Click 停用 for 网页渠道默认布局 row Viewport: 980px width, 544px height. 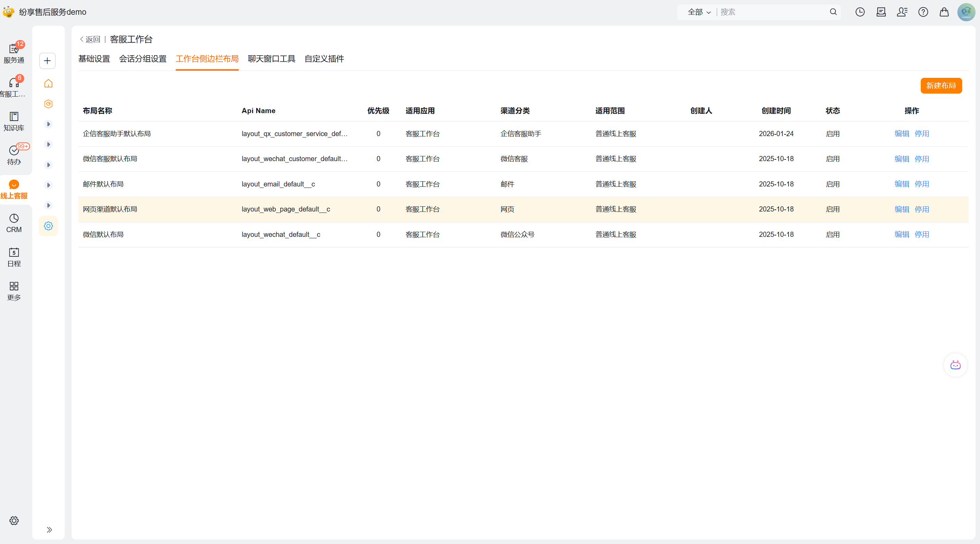921,209
